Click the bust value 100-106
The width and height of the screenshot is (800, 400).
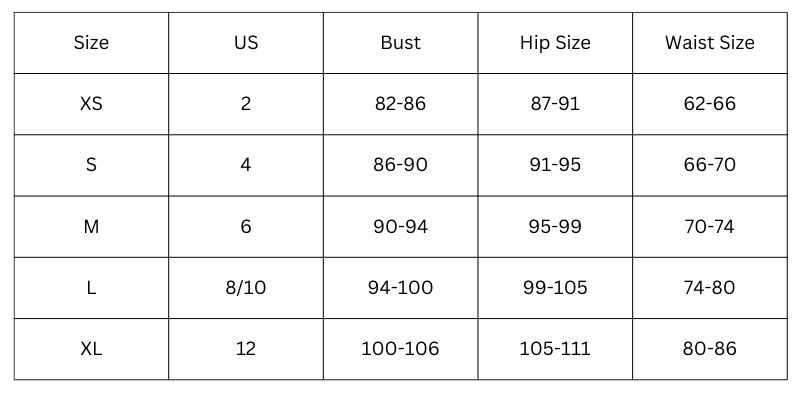[400, 349]
